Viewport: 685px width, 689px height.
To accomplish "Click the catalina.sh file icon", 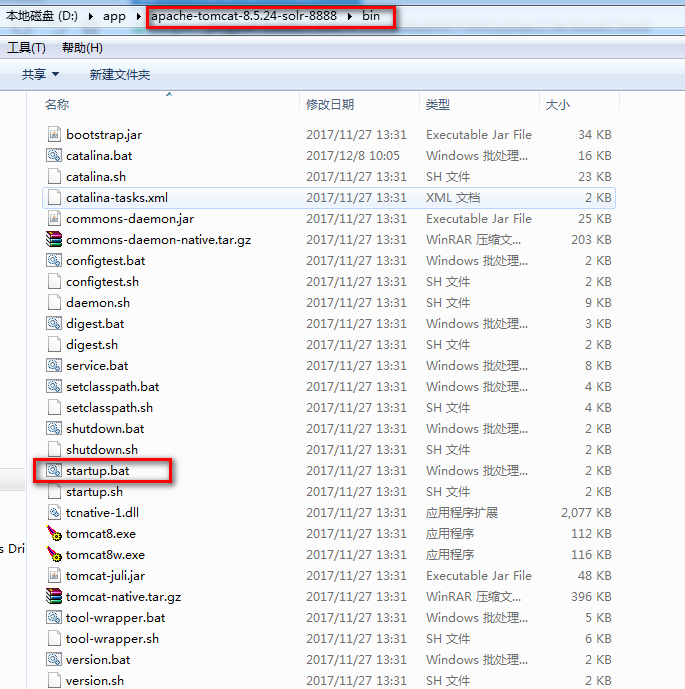I will (54, 176).
